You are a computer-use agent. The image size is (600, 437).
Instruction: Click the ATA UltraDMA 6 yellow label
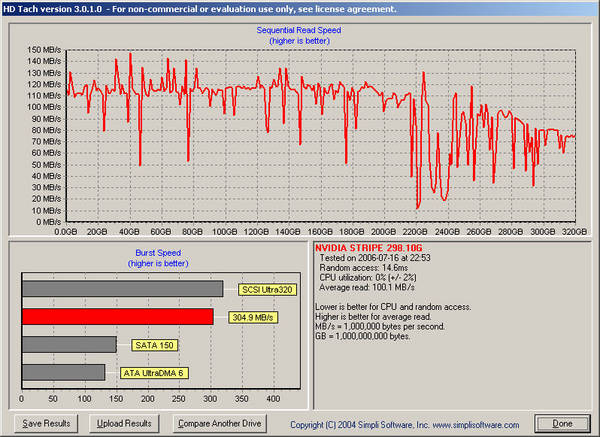(x=154, y=373)
